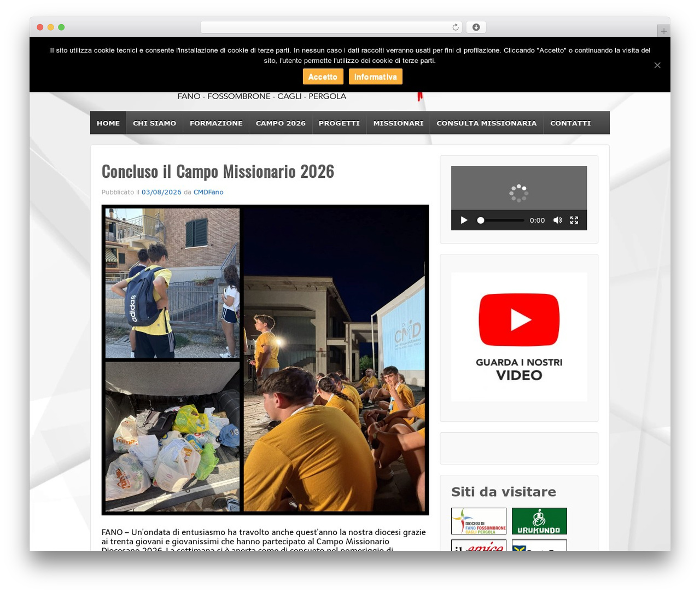Navigate to MISSIONARI page

point(398,123)
